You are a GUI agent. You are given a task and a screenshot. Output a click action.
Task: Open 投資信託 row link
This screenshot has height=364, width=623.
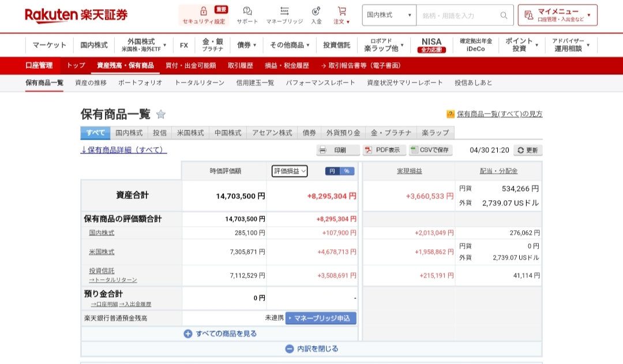point(102,271)
